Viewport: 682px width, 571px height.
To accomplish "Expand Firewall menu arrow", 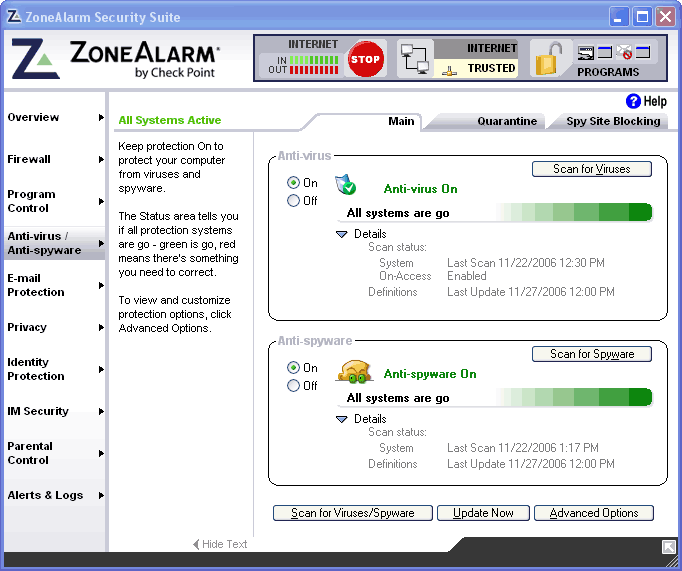I will (x=101, y=160).
